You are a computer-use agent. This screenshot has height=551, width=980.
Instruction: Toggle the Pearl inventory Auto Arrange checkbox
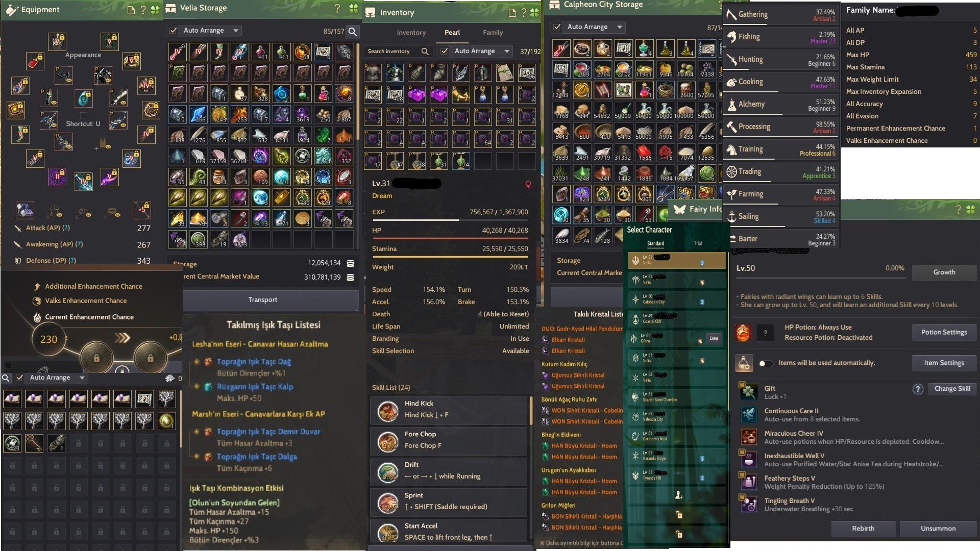pyautogui.click(x=444, y=51)
